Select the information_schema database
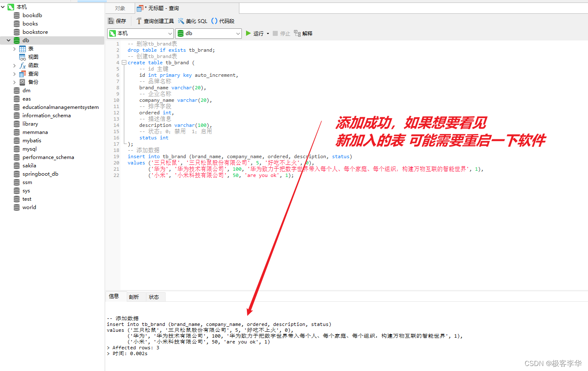The height and width of the screenshot is (371, 588). (x=46, y=116)
